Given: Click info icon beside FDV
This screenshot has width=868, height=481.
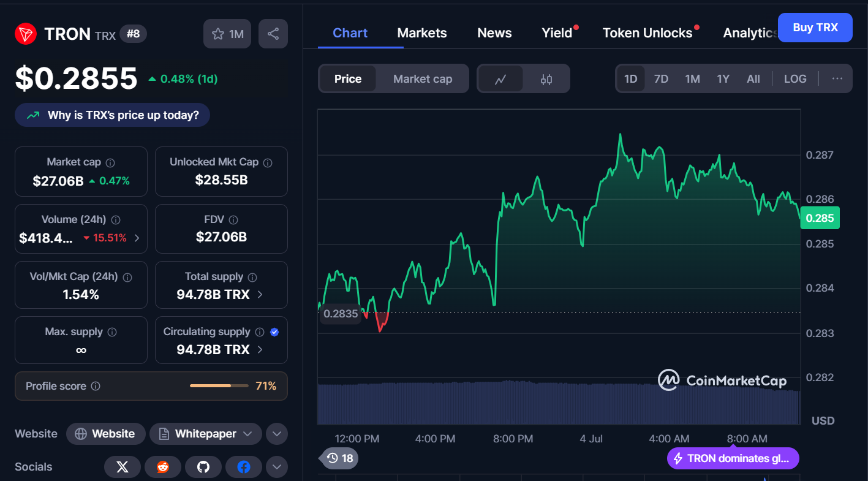Looking at the screenshot, I should click(x=233, y=219).
